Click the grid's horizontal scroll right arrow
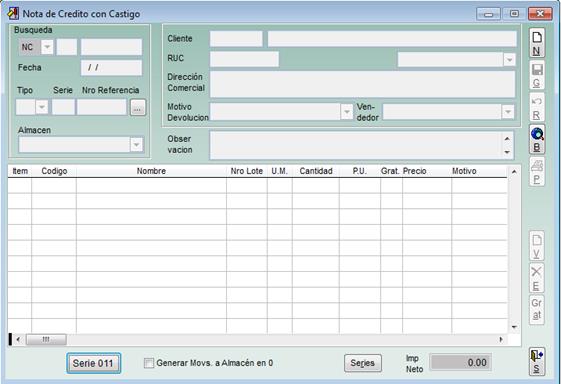561x384 pixels. (x=501, y=339)
